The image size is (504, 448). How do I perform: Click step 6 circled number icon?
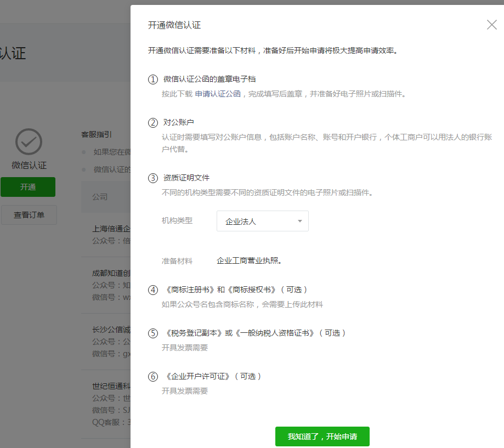[152, 377]
